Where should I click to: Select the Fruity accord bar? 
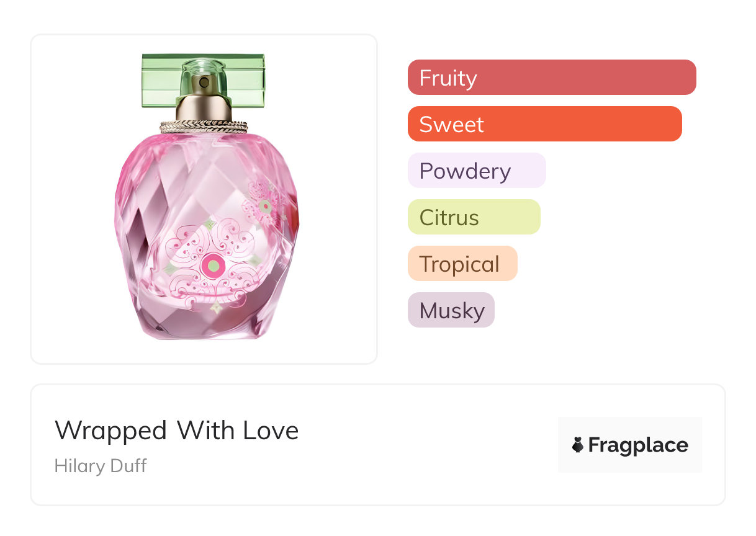coord(551,78)
